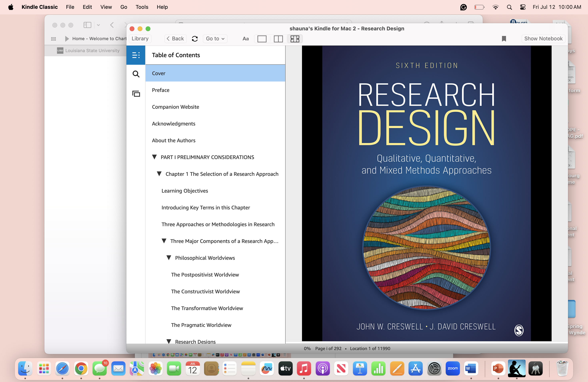Collapse Philosophical Worldviews subsection
This screenshot has height=382, width=588.
pos(169,258)
